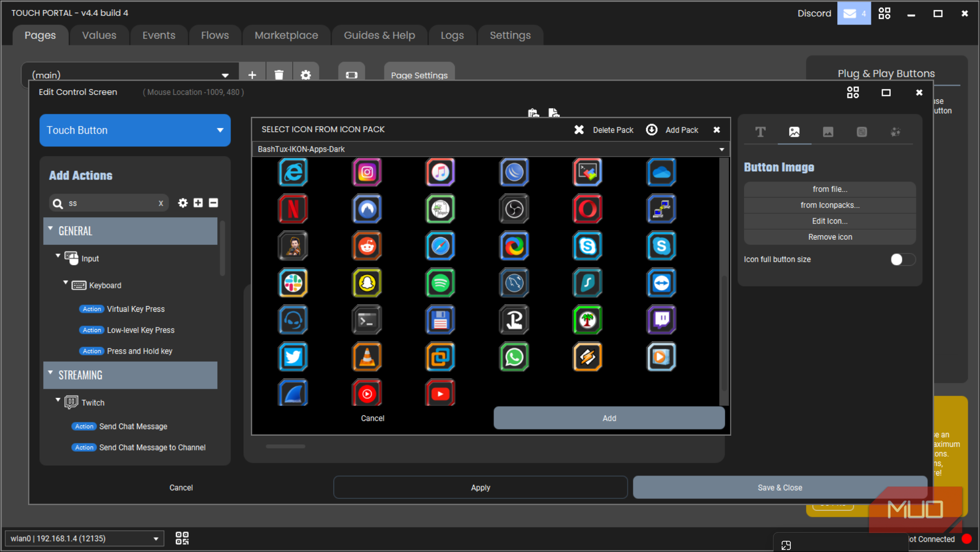Viewport: 980px width, 552px height.
Task: Select Press and Hold key action
Action: click(140, 352)
